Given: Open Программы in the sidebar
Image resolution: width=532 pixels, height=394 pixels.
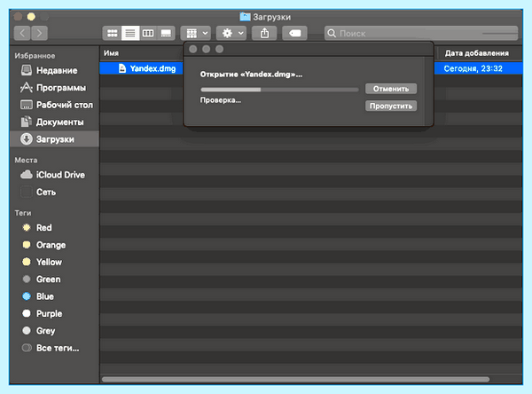Looking at the screenshot, I should [x=53, y=88].
